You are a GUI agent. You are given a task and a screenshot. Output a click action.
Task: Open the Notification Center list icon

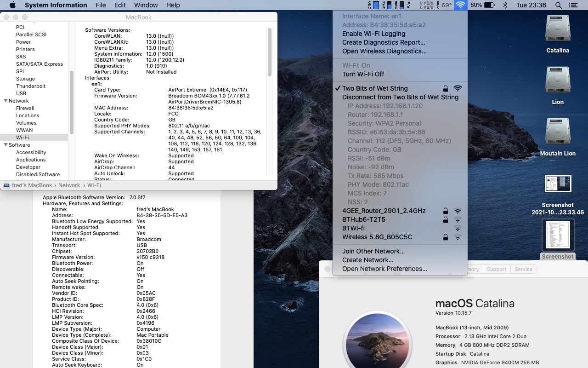pyautogui.click(x=573, y=5)
